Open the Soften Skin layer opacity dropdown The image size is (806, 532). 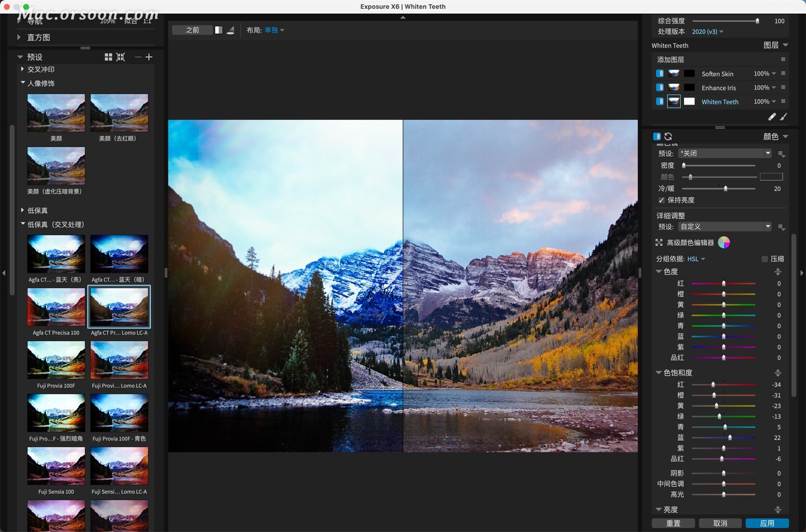click(774, 73)
